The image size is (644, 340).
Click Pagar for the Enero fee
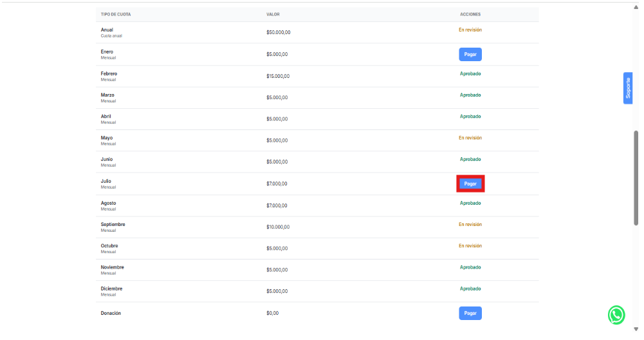470,55
